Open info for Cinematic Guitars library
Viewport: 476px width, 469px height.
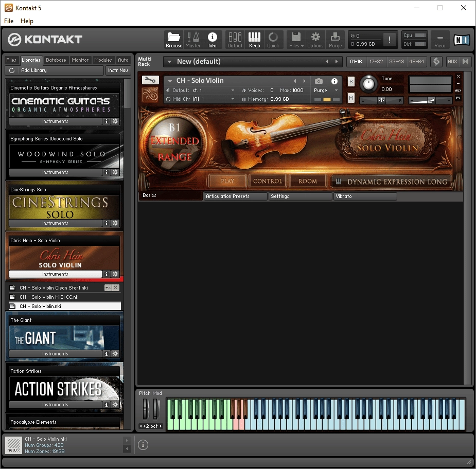click(106, 121)
